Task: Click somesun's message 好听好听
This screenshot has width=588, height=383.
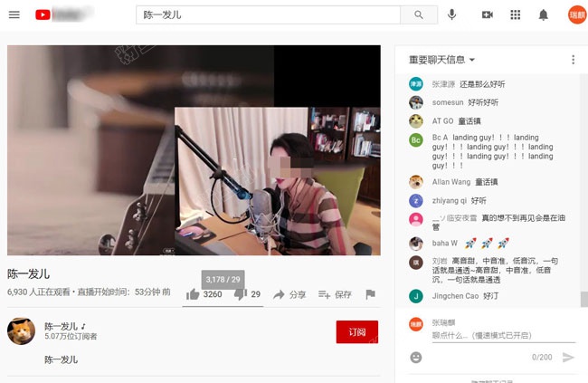Action: [483, 102]
